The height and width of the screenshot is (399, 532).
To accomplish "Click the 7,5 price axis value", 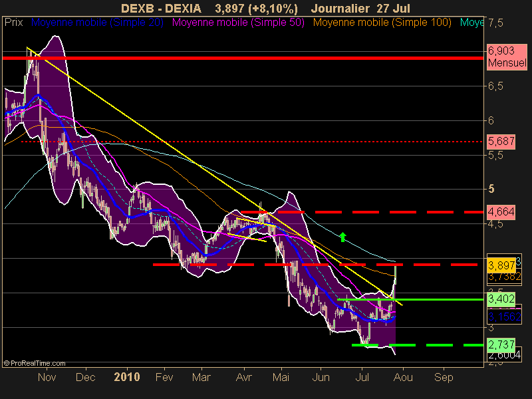I will [495, 23].
